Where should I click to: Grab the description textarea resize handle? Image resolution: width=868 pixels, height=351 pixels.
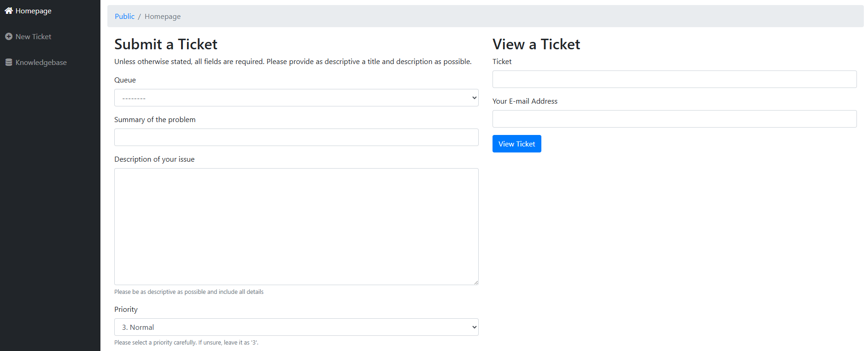[x=476, y=282]
